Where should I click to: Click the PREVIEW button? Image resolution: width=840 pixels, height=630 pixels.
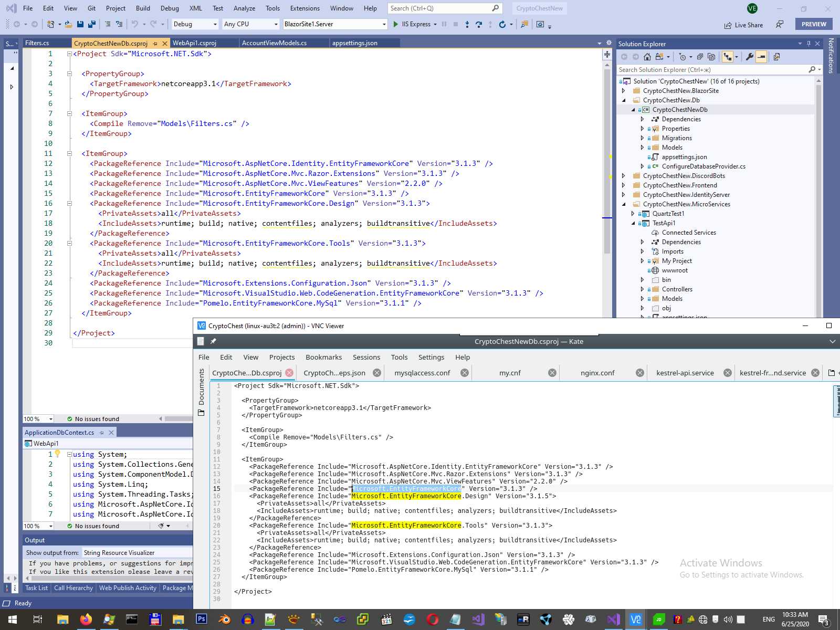(813, 24)
